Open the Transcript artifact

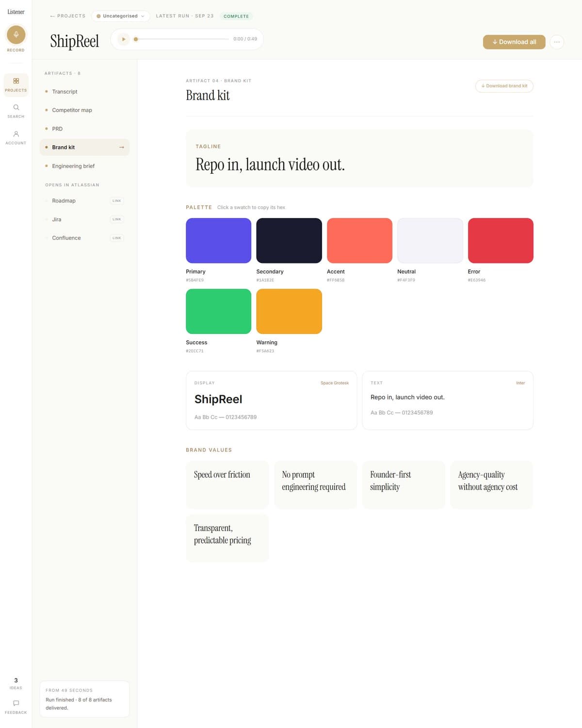tap(84, 92)
